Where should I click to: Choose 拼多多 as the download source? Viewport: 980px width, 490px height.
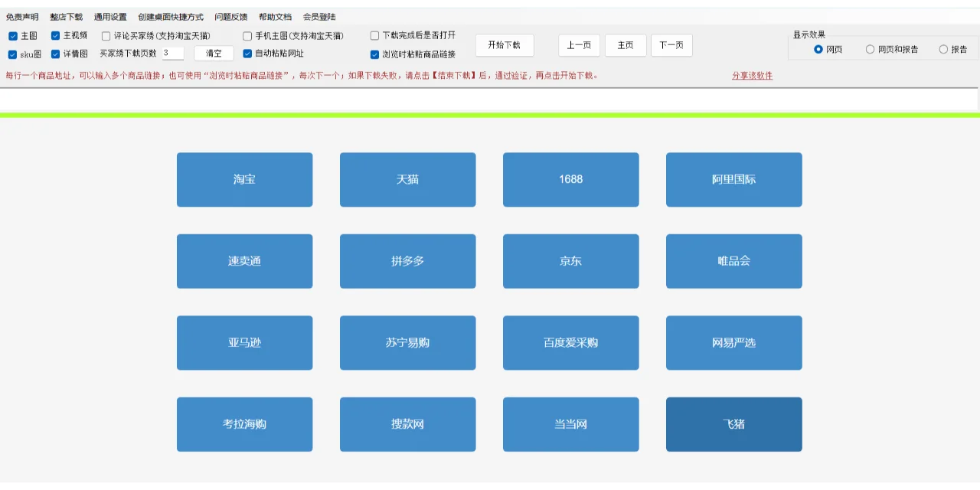(x=407, y=261)
